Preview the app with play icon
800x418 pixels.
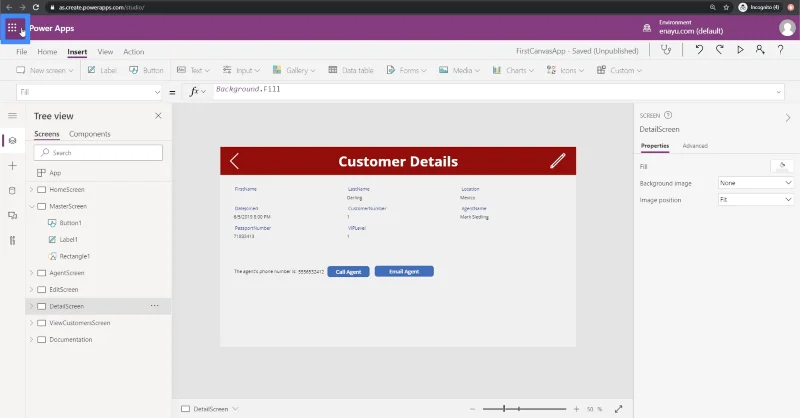pyautogui.click(x=740, y=50)
